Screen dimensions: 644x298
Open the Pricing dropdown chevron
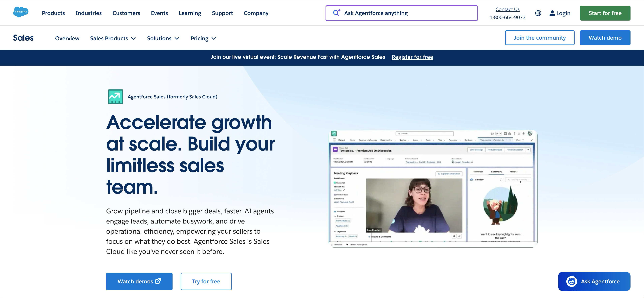point(214,38)
